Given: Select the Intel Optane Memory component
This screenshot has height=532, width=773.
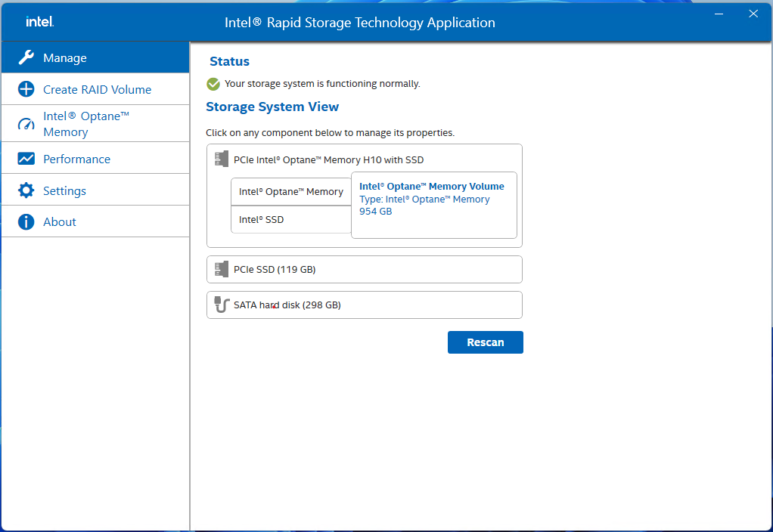Looking at the screenshot, I should pos(290,192).
